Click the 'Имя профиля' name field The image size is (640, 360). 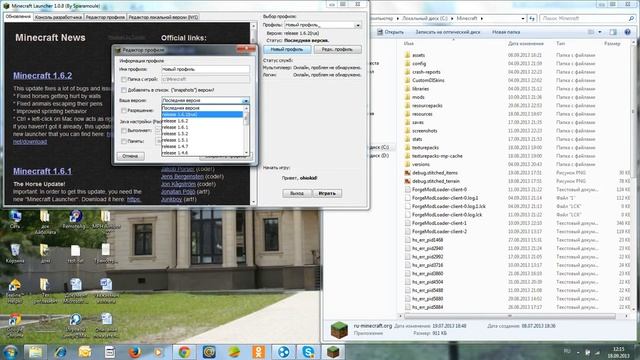[x=205, y=69]
